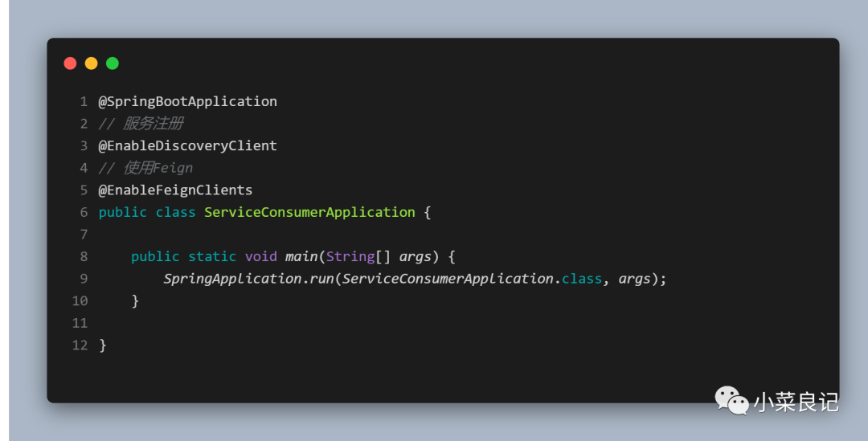Click line number 6 in the gutter
Viewport: 868px width, 441px height.
coord(84,212)
